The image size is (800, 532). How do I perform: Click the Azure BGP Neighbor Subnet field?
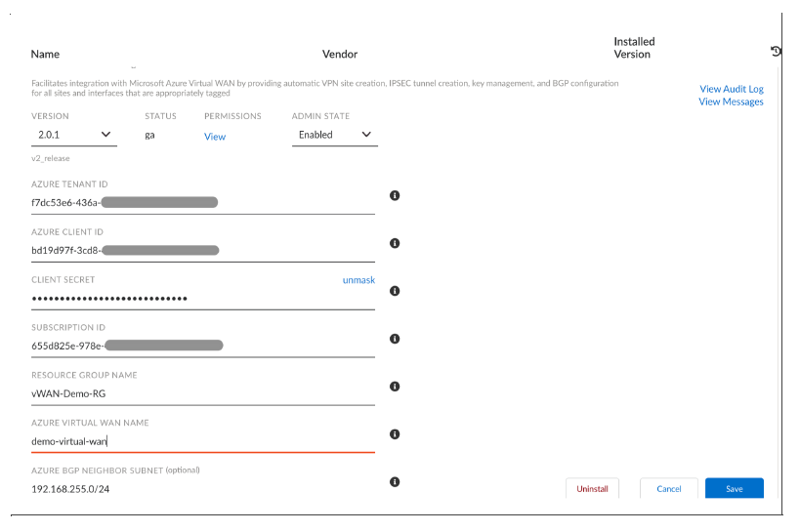[x=202, y=488]
